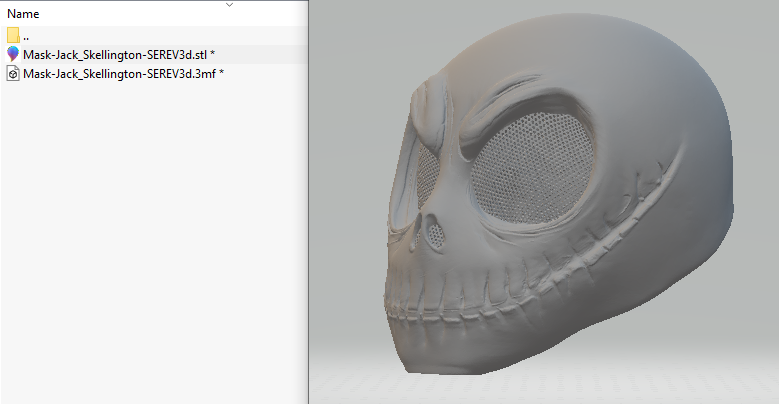The height and width of the screenshot is (404, 779).
Task: Click the skull mask 3D model preview
Action: (559, 195)
